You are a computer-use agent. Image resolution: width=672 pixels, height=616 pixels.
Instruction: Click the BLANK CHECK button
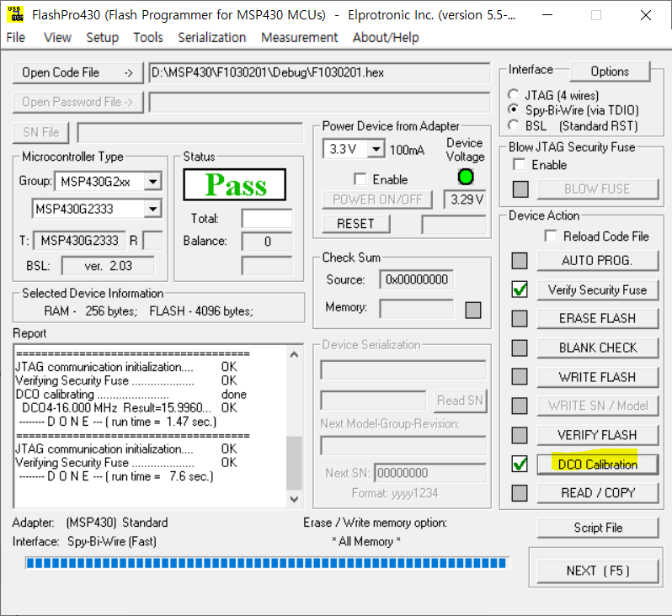(x=597, y=348)
